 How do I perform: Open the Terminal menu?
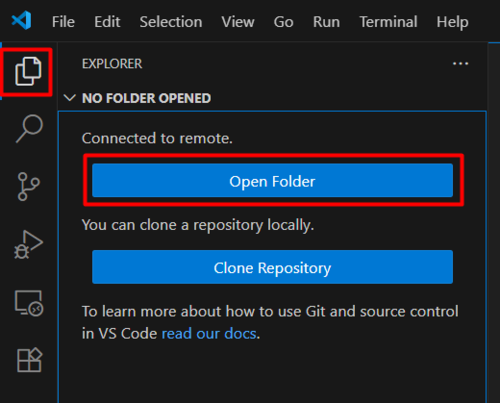click(388, 22)
